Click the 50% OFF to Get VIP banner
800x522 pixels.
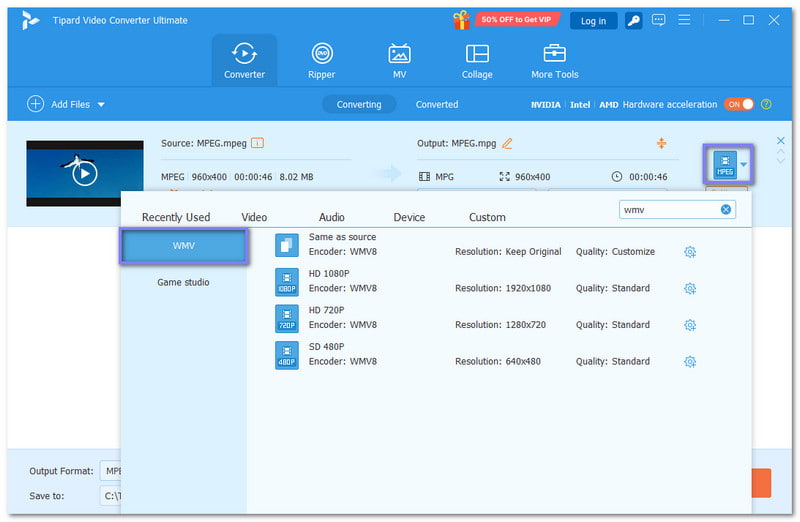516,20
